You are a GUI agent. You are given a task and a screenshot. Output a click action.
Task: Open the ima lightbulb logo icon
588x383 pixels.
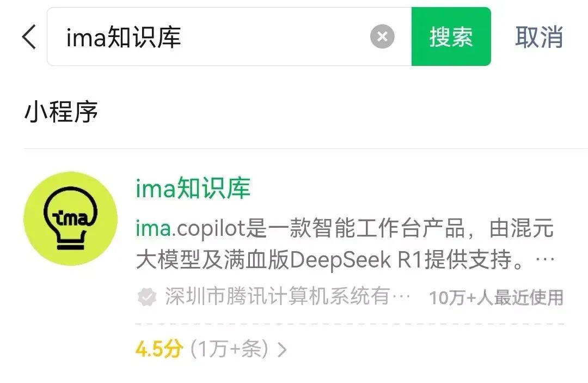tap(70, 218)
